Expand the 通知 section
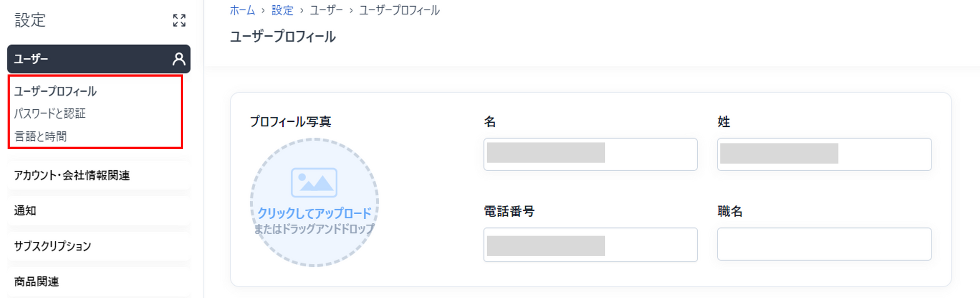980x298 pixels. [24, 210]
